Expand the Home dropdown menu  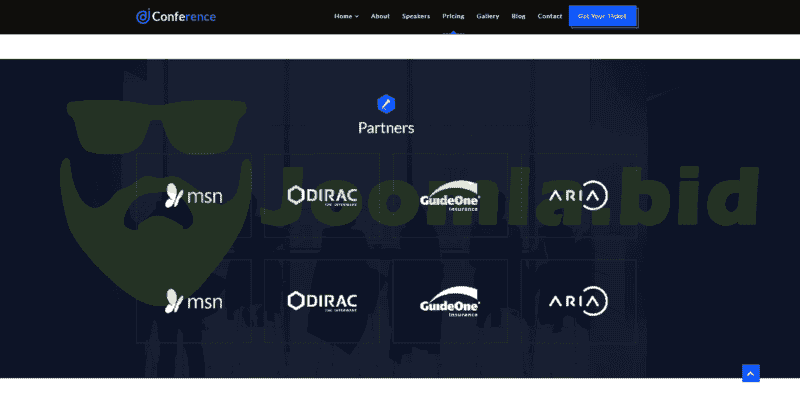click(346, 16)
